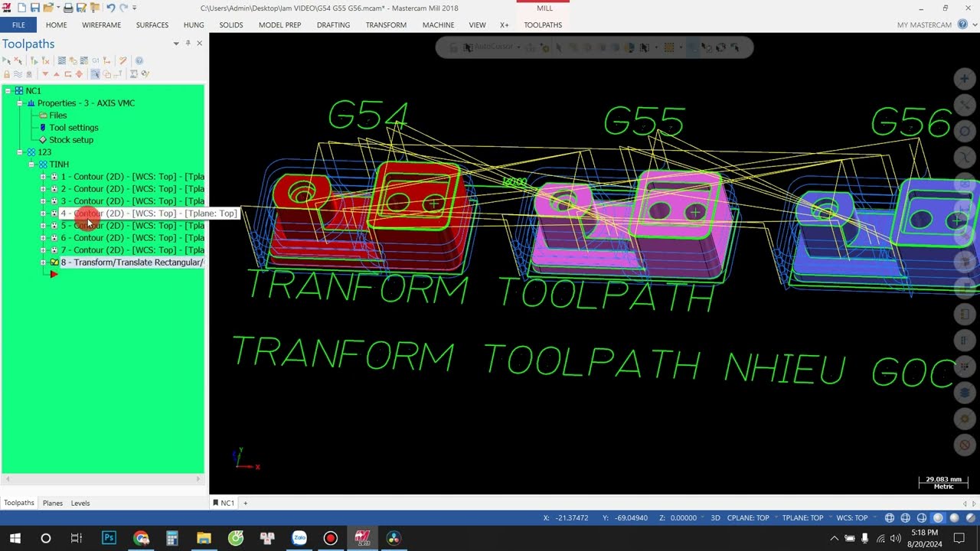Open the TRANSFORM ribbon tab
The width and height of the screenshot is (980, 551).
point(386,24)
